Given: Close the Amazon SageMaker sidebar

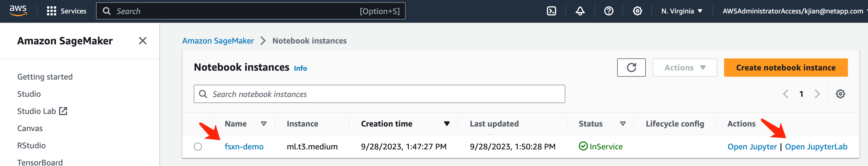Looking at the screenshot, I should click(143, 41).
